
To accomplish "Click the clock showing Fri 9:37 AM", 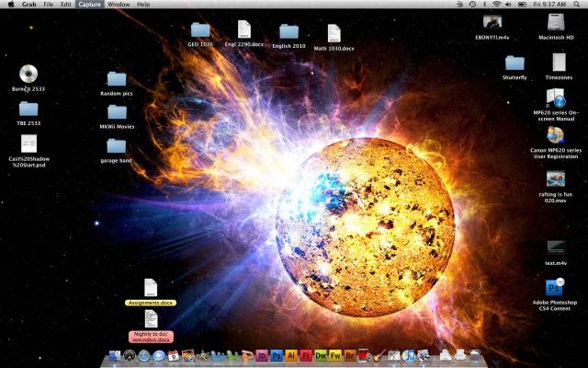I will pyautogui.click(x=550, y=5).
